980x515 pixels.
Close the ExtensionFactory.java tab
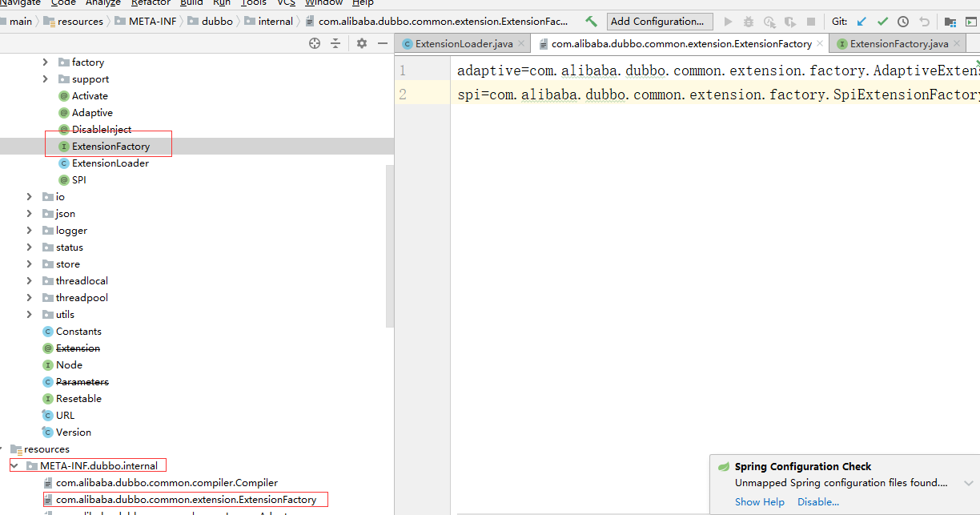[957, 44]
